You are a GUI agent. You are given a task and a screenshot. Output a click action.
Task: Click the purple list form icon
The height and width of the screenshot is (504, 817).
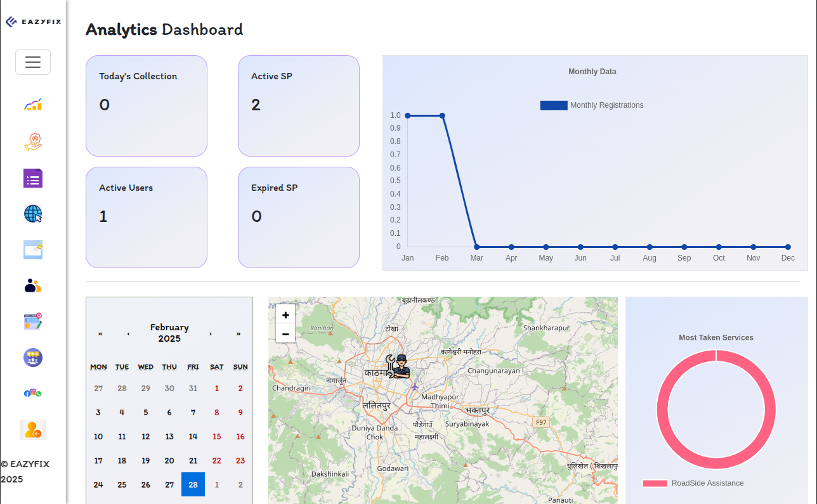click(33, 178)
